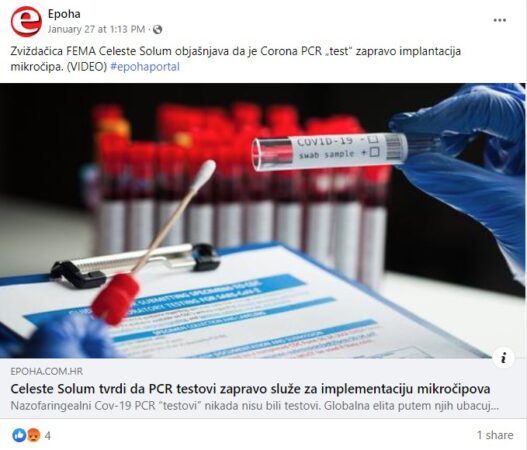Screen dimensions: 527x450
Task: Click the COVID-19 test tube in image
Action: [x=329, y=151]
